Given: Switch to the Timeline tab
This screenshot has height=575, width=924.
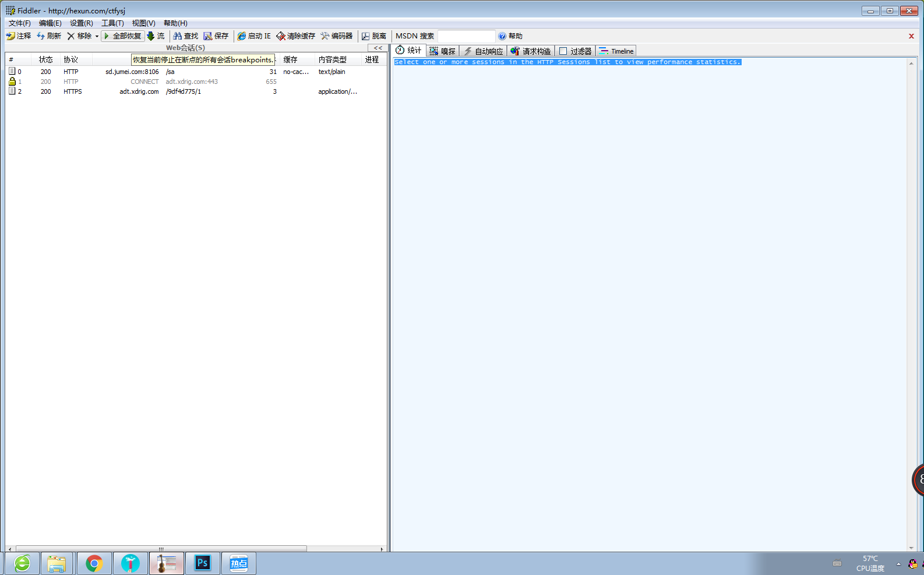Looking at the screenshot, I should pos(616,51).
